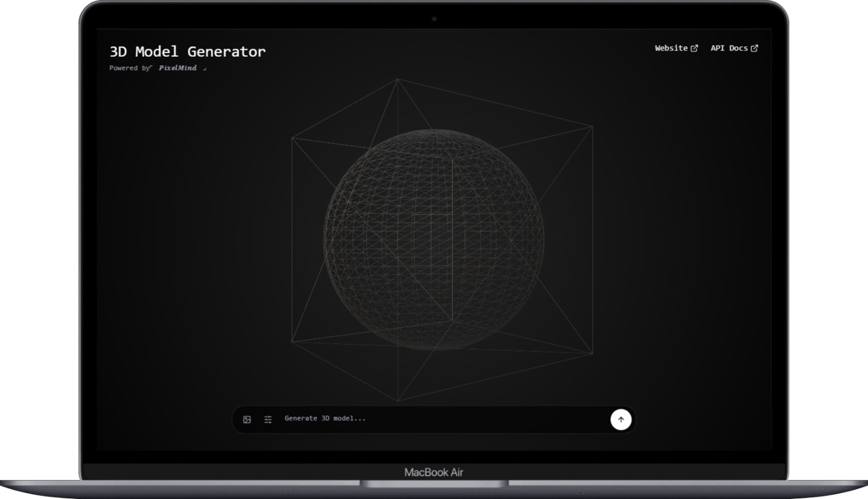Open generation settings with the sliders icon
Image resolution: width=868 pixels, height=499 pixels.
pos(268,419)
